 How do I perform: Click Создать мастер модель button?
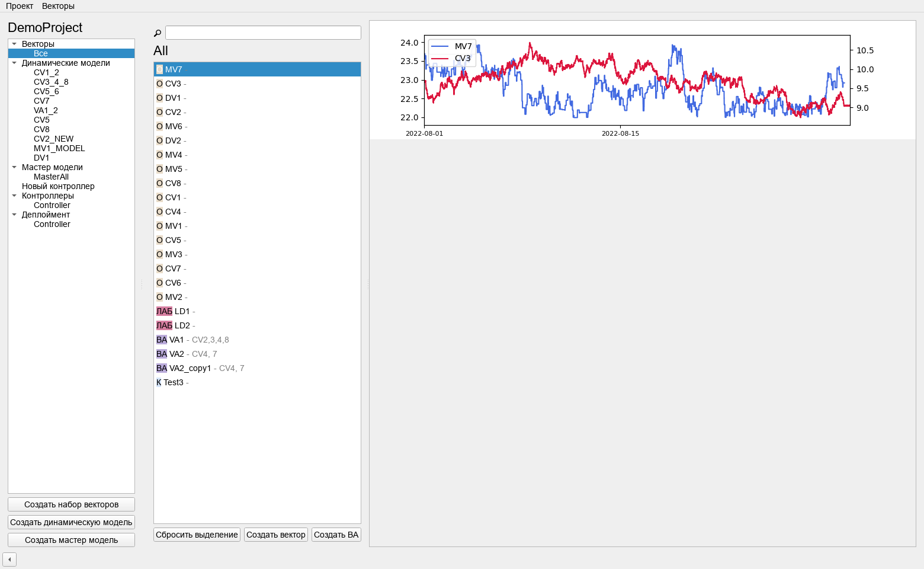click(71, 540)
